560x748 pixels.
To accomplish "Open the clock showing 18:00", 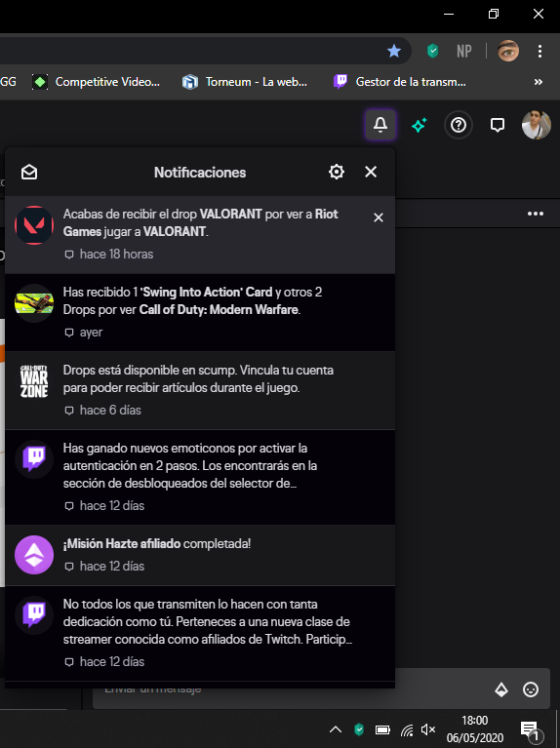I will [475, 728].
